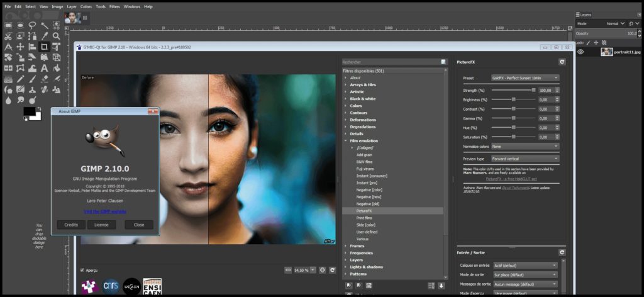
Task: Select the Eraser tool
Action: pyautogui.click(x=45, y=79)
